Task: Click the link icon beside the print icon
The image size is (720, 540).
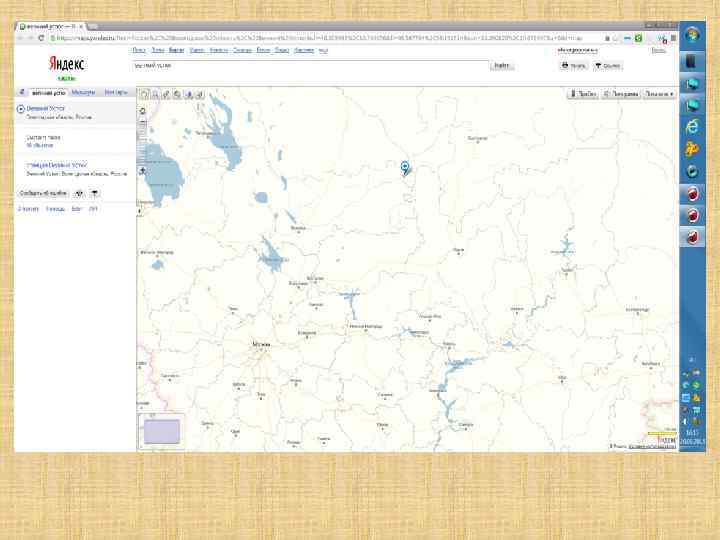Action: click(x=95, y=193)
